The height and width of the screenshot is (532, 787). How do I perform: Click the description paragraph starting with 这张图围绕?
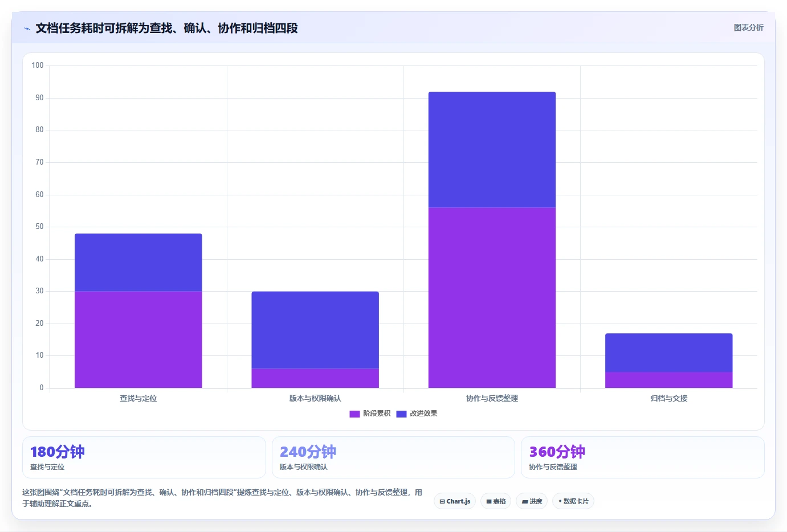coord(222,498)
